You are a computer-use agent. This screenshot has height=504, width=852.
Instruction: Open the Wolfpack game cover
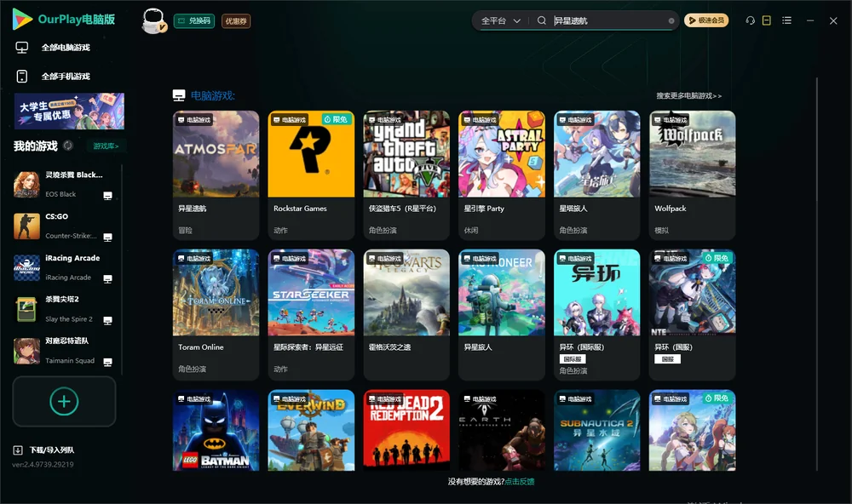point(692,154)
